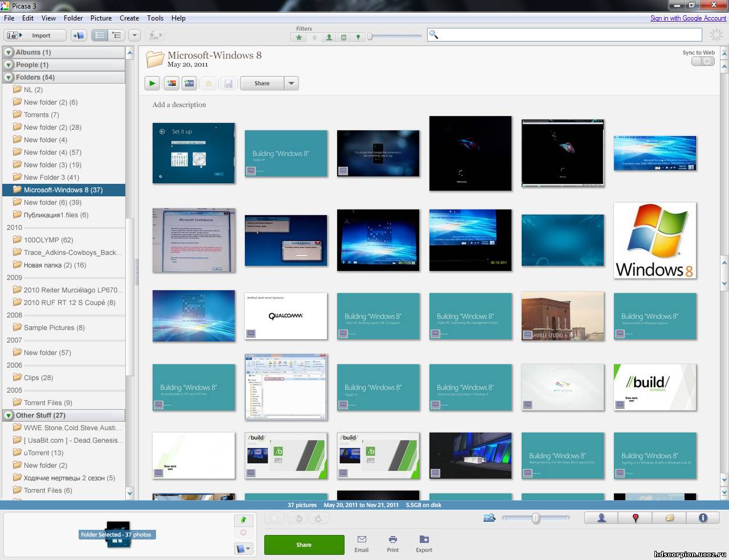Collapse the People section
Viewport: 729px width, 560px height.
click(x=9, y=65)
